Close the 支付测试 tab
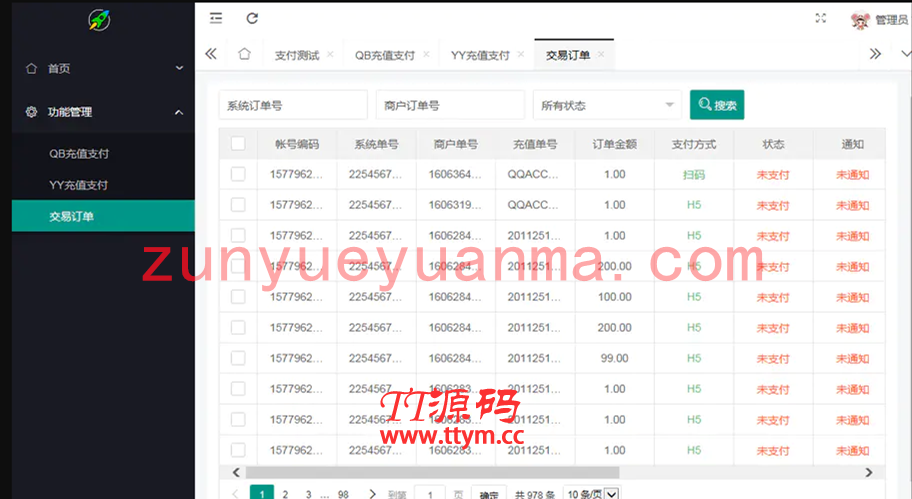The width and height of the screenshot is (912, 499). [330, 54]
